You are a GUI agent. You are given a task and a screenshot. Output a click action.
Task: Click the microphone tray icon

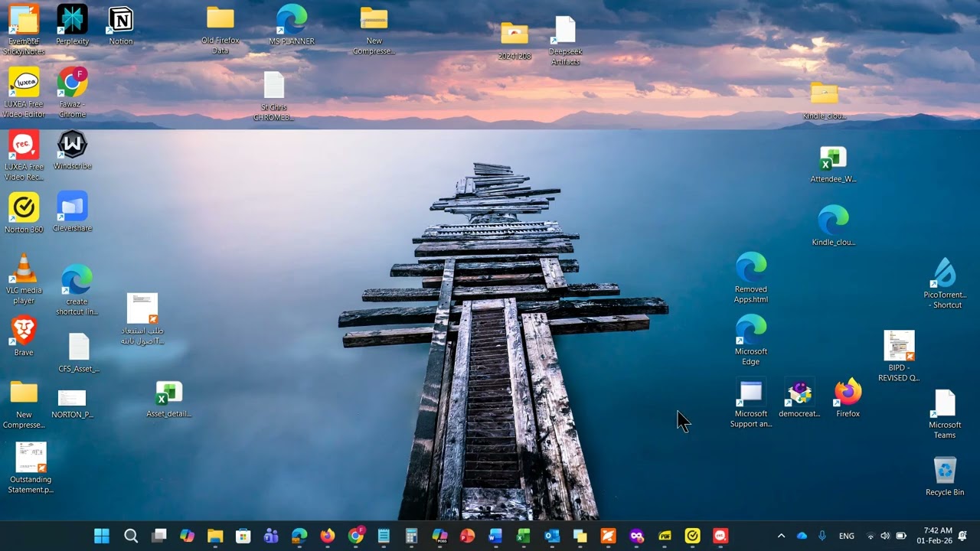(822, 536)
